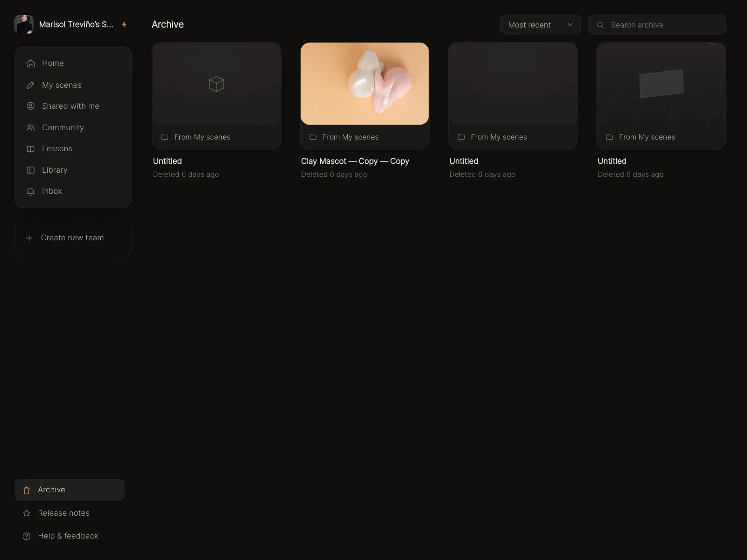Click the Shared with me person icon
Viewport: 747px width, 560px height.
pyautogui.click(x=31, y=106)
